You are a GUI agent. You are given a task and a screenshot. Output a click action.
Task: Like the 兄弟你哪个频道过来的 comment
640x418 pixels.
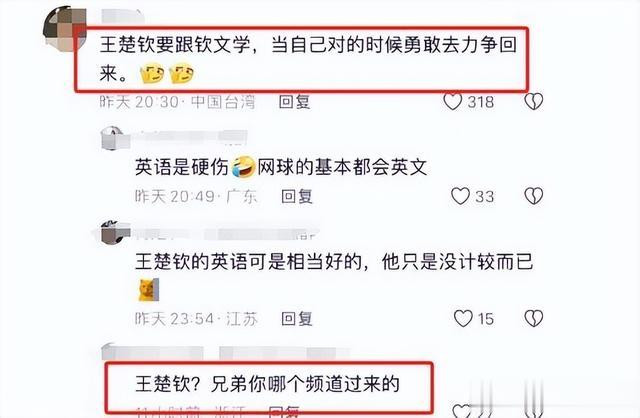(462, 410)
